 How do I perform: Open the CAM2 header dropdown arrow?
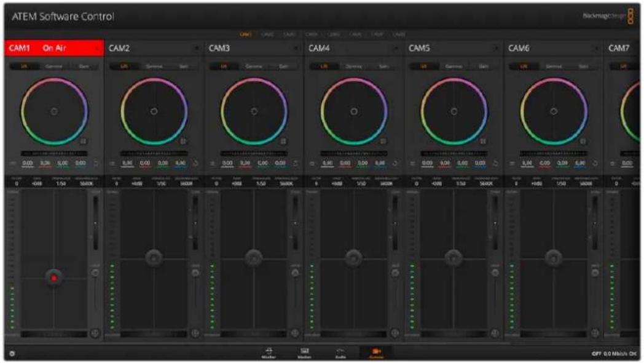click(197, 49)
